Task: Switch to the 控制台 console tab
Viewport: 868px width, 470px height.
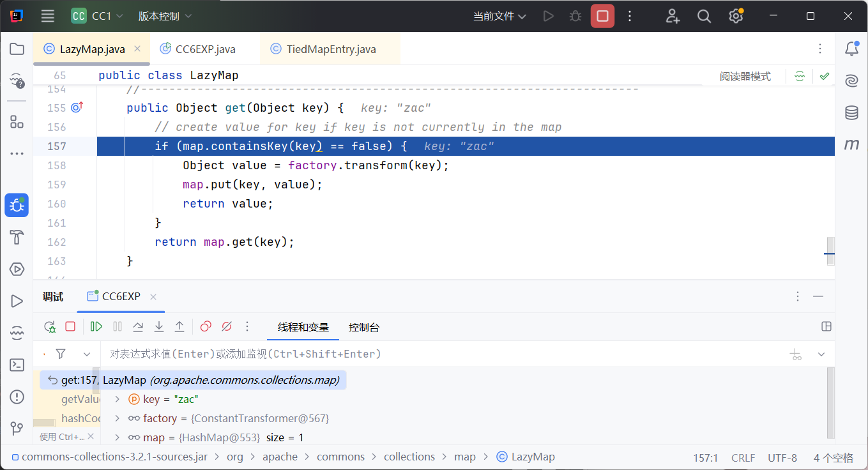Action: 364,328
